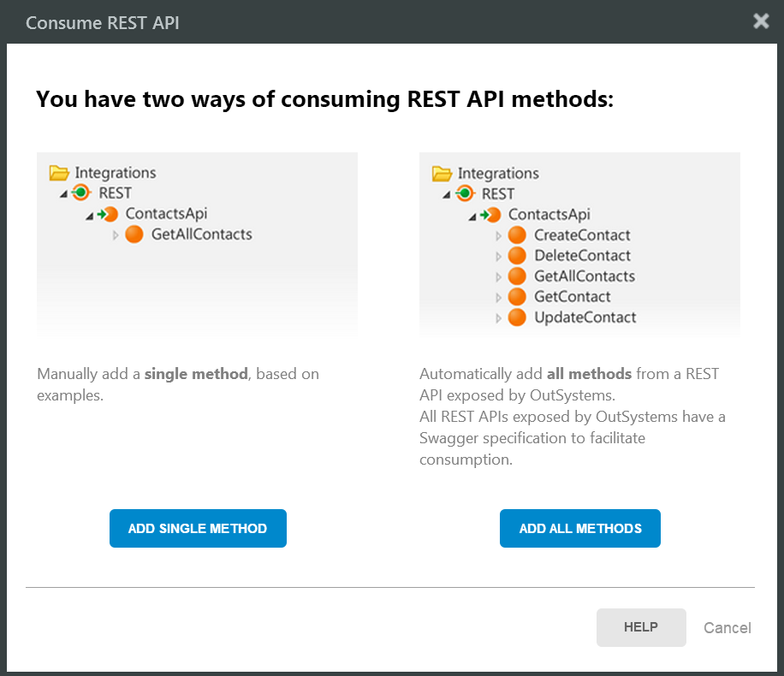Select the DeleteContact tree item label
The height and width of the screenshot is (676, 784).
582,256
